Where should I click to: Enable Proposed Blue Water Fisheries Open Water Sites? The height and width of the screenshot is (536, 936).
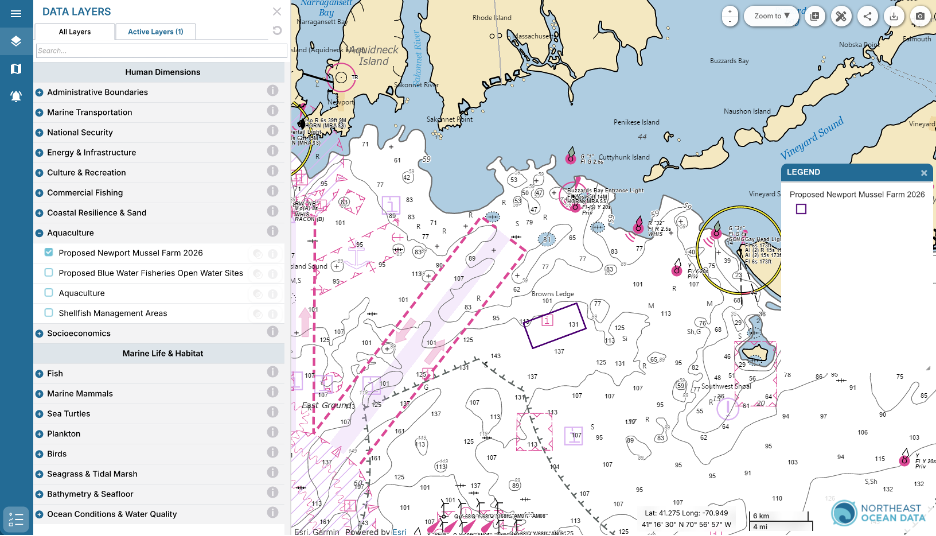49,273
